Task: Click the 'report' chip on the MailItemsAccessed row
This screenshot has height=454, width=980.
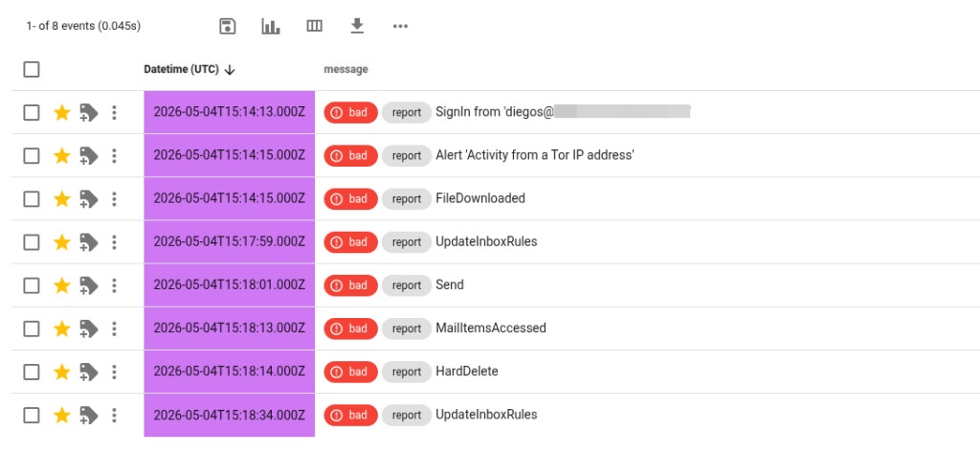Action: (406, 329)
